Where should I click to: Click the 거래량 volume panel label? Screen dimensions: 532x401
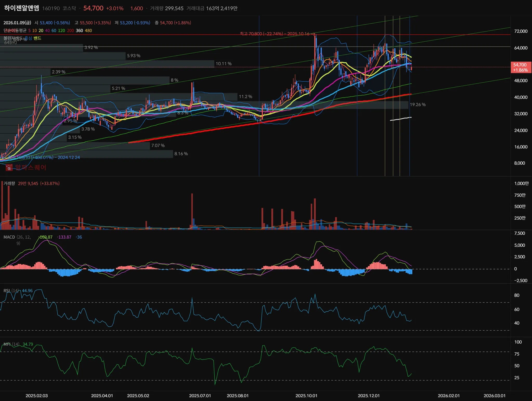point(9,183)
